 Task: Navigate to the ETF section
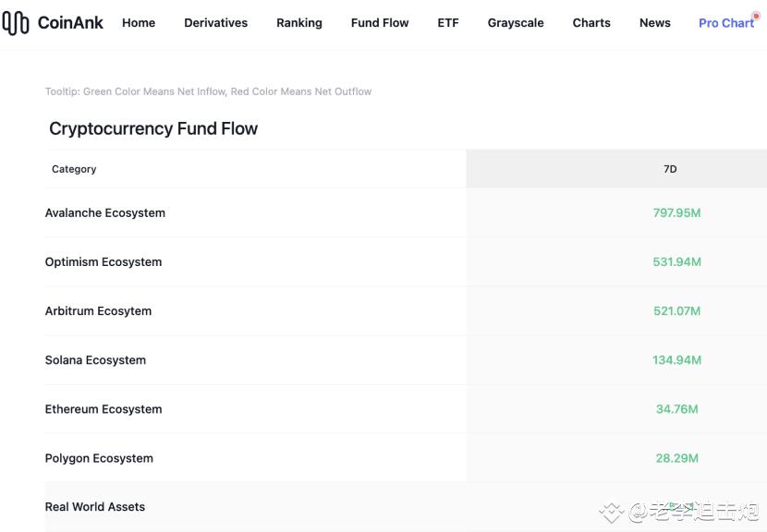(x=448, y=23)
